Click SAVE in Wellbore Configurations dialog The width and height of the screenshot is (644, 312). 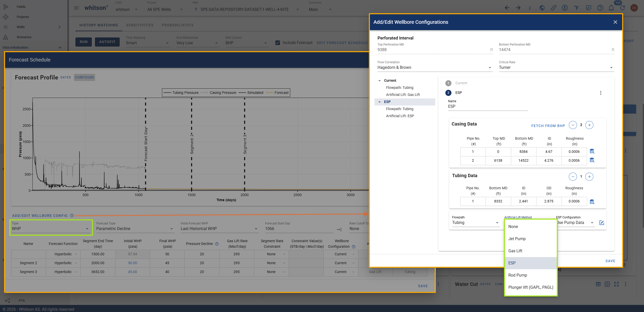coord(610,261)
